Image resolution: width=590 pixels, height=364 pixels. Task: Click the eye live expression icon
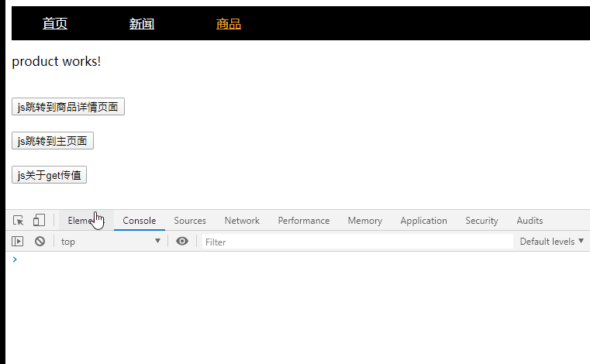tap(182, 242)
